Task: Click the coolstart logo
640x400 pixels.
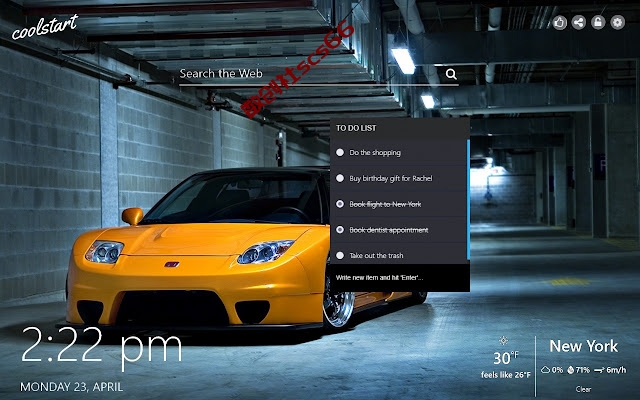Action: [44, 27]
